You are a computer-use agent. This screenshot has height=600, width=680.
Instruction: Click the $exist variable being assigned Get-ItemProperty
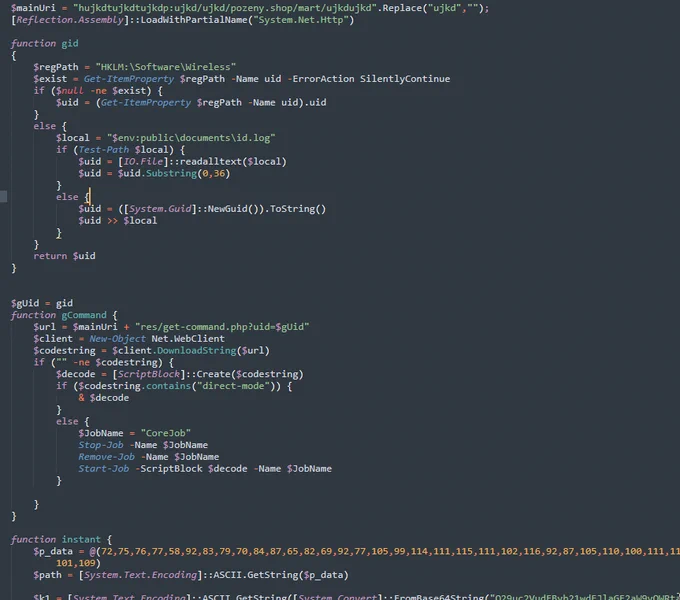[x=50, y=79]
